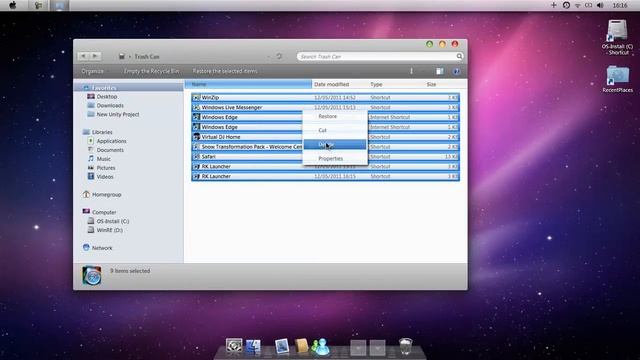
Task: Sort by the Date modified column
Action: pos(340,84)
